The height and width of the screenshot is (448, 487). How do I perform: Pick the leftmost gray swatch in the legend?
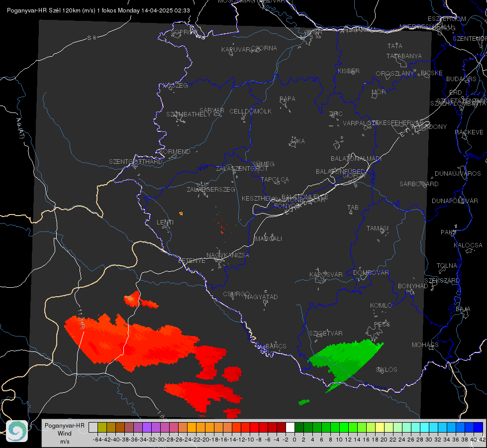(x=93, y=427)
